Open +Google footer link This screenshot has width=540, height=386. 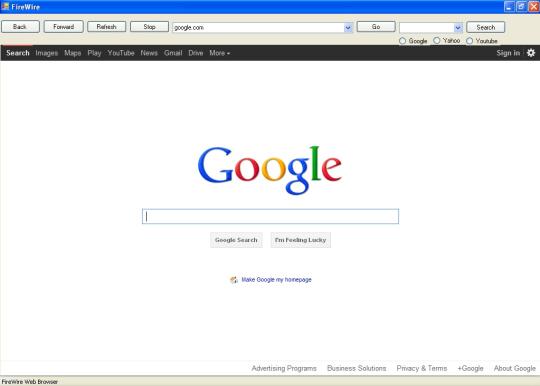pyautogui.click(x=470, y=368)
